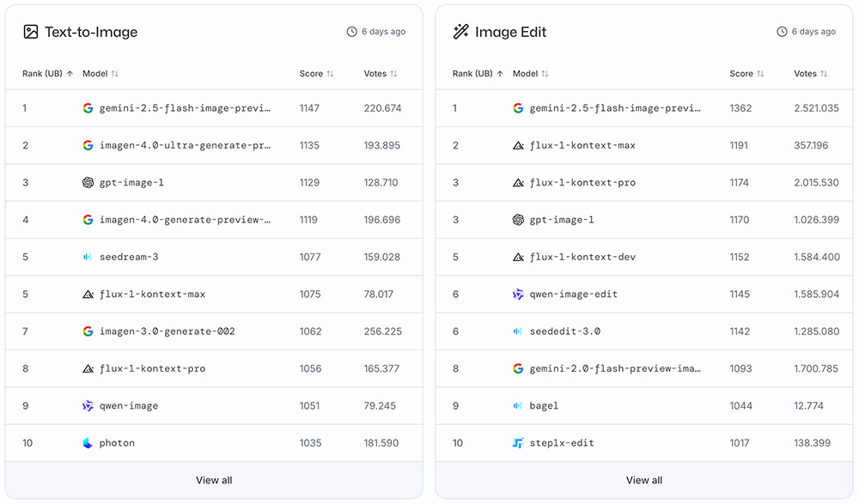Select the votes value 12.774

pos(808,406)
